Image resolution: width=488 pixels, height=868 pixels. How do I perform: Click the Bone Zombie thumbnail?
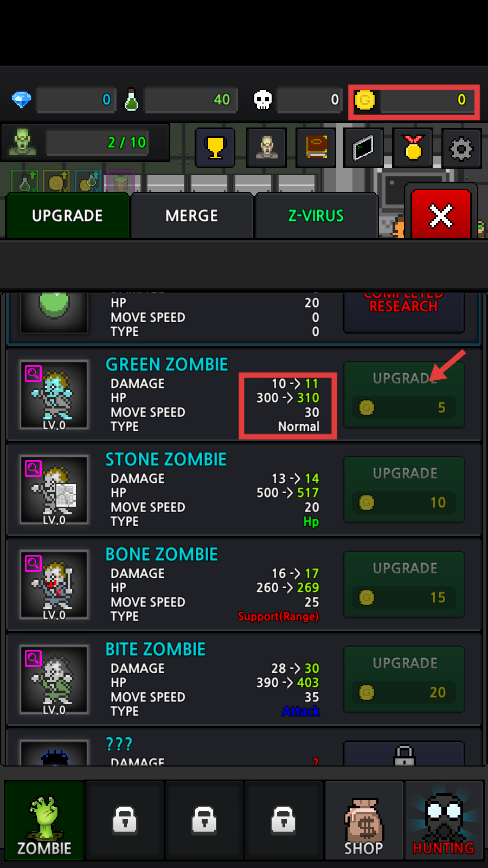coord(54,585)
